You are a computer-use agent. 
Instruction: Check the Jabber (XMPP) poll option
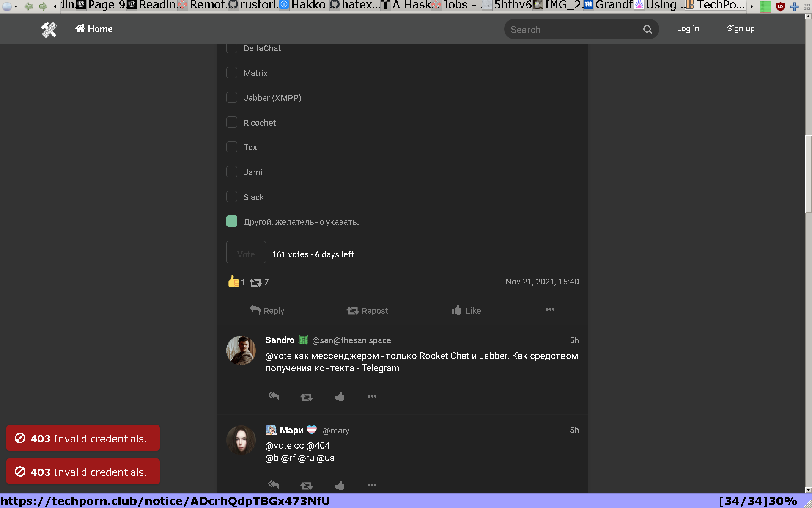pyautogui.click(x=232, y=98)
